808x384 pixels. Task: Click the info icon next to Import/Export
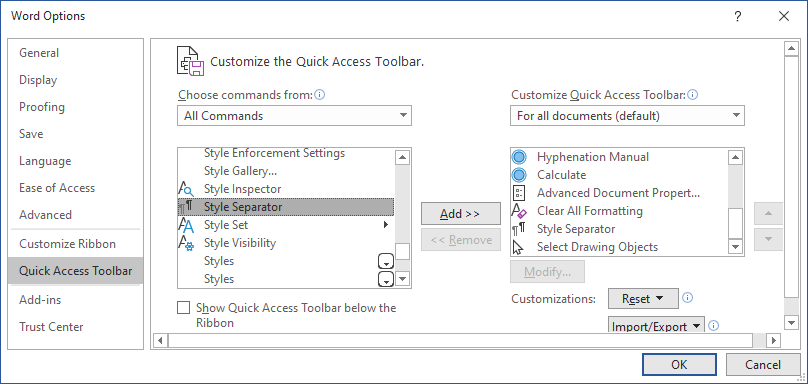[x=713, y=326]
